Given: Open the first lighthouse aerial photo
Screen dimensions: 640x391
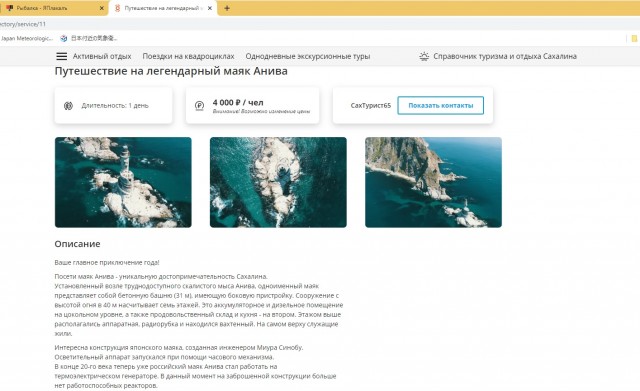Looking at the screenshot, I should click(123, 182).
